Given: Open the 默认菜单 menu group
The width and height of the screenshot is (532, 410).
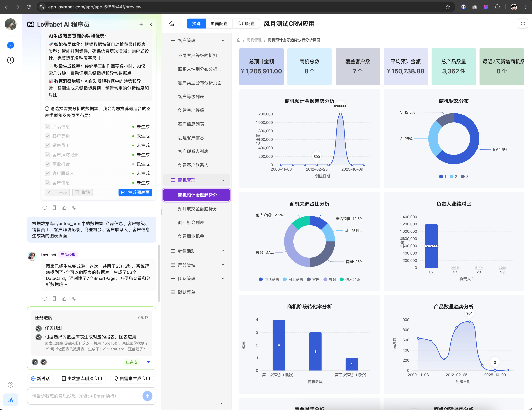Looking at the screenshot, I should click(197, 292).
